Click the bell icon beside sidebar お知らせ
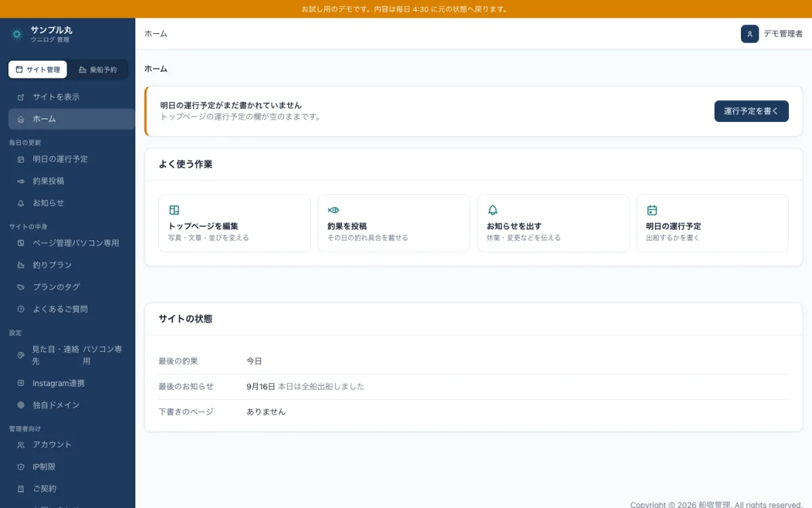 coord(21,203)
